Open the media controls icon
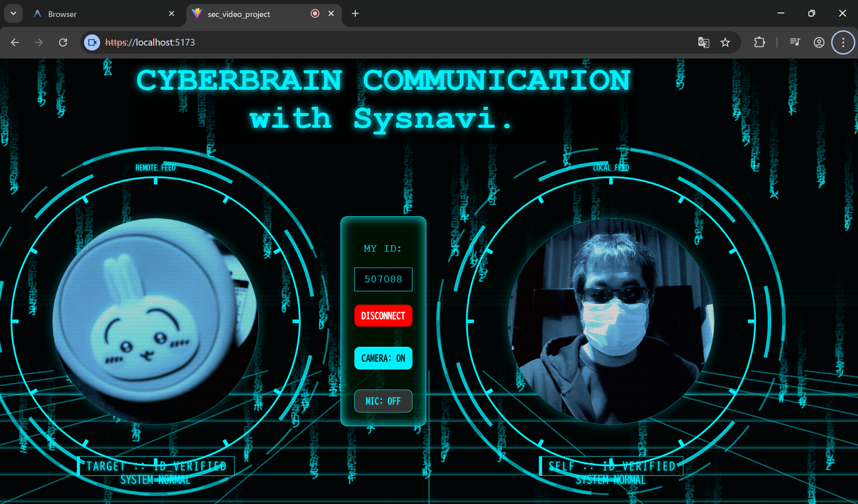This screenshot has height=504, width=858. [795, 42]
